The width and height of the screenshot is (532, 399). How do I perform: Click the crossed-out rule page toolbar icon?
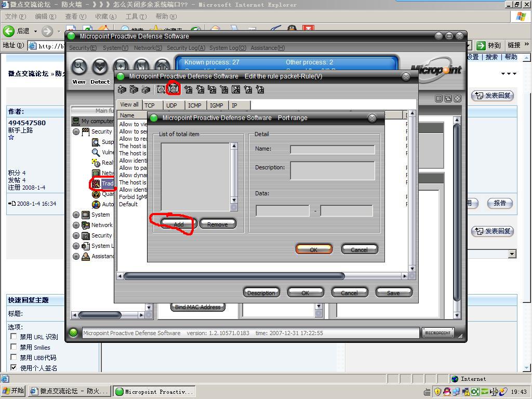pos(236,89)
